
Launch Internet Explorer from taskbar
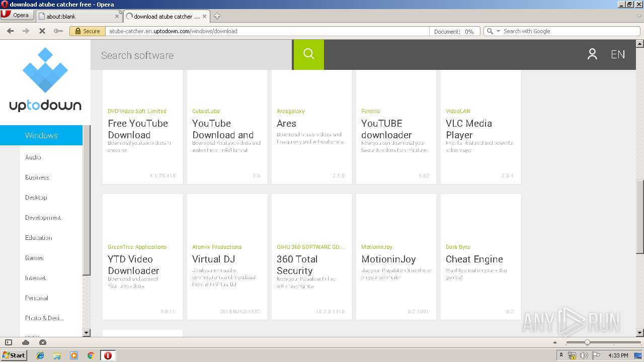(x=40, y=355)
